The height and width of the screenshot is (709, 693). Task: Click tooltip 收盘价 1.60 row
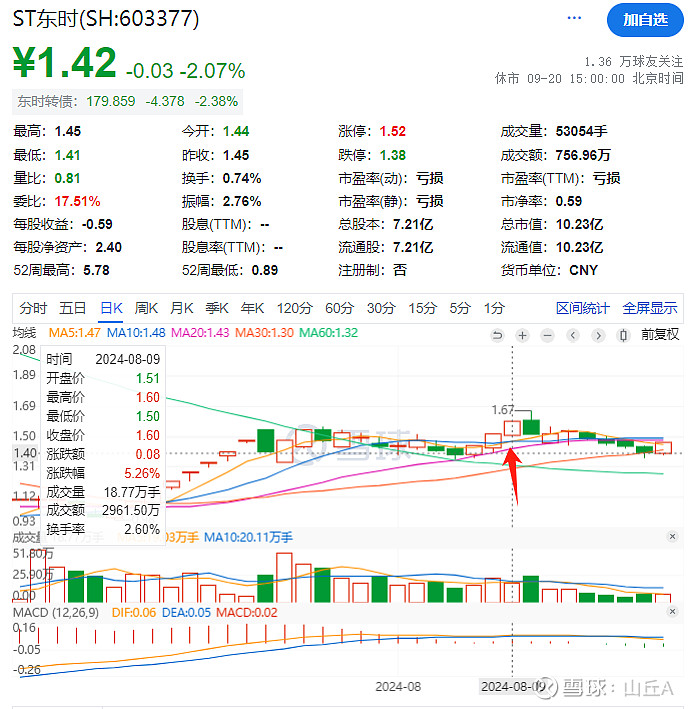(x=103, y=435)
